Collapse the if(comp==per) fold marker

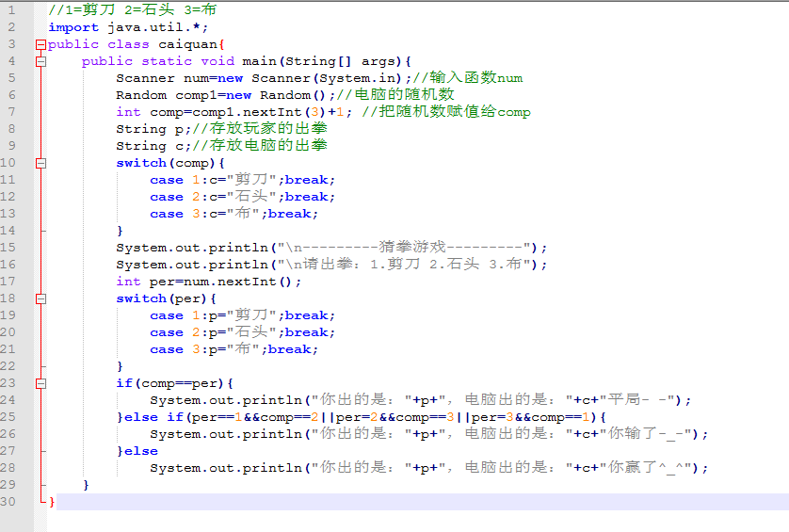[40, 384]
